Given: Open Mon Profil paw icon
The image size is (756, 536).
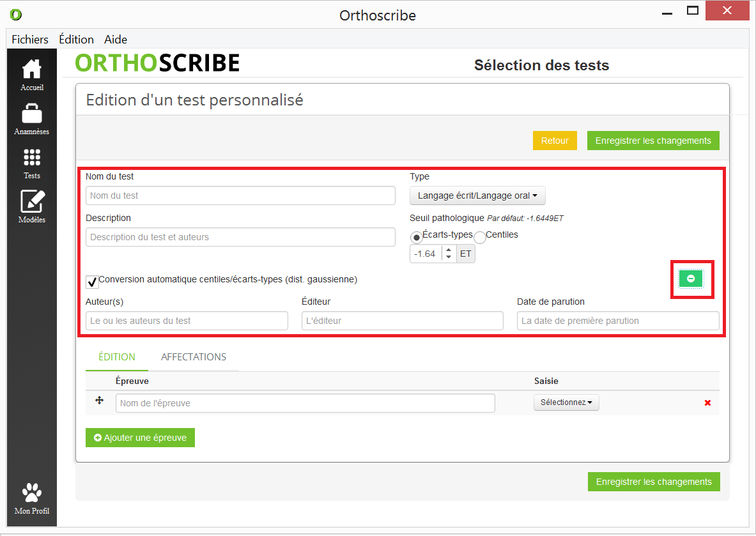Looking at the screenshot, I should 32,492.
